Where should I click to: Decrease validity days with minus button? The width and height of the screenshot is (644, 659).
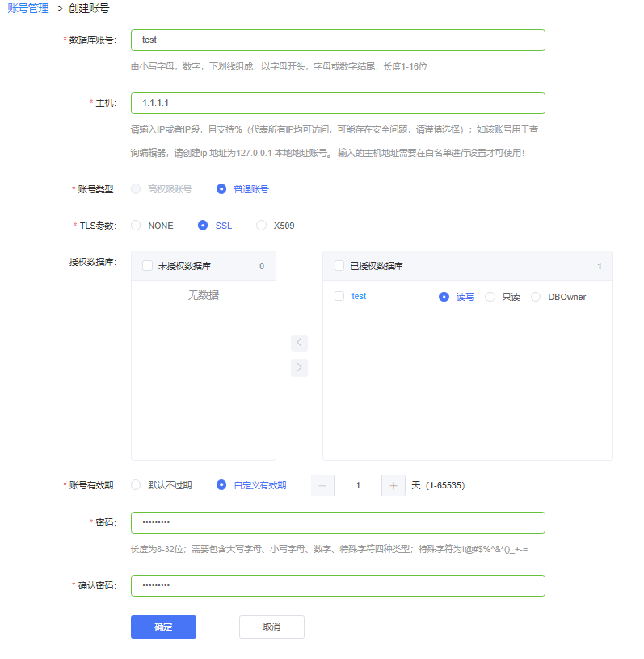pos(322,486)
